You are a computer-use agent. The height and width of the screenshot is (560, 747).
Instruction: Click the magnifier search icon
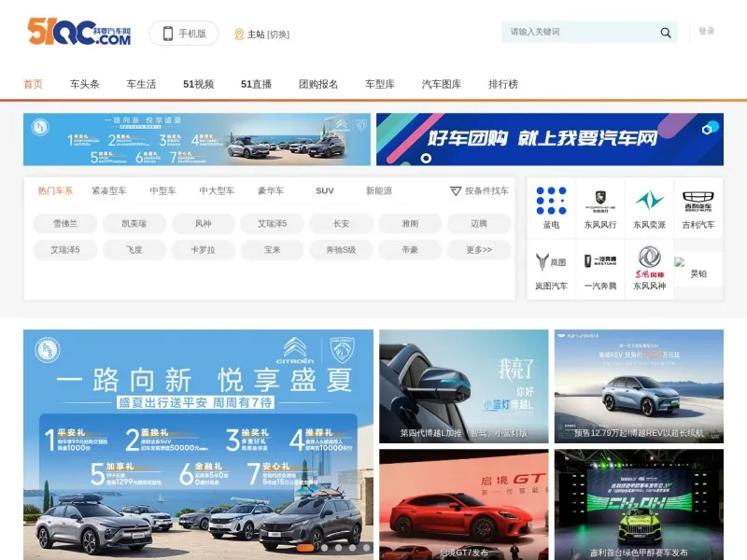click(666, 33)
